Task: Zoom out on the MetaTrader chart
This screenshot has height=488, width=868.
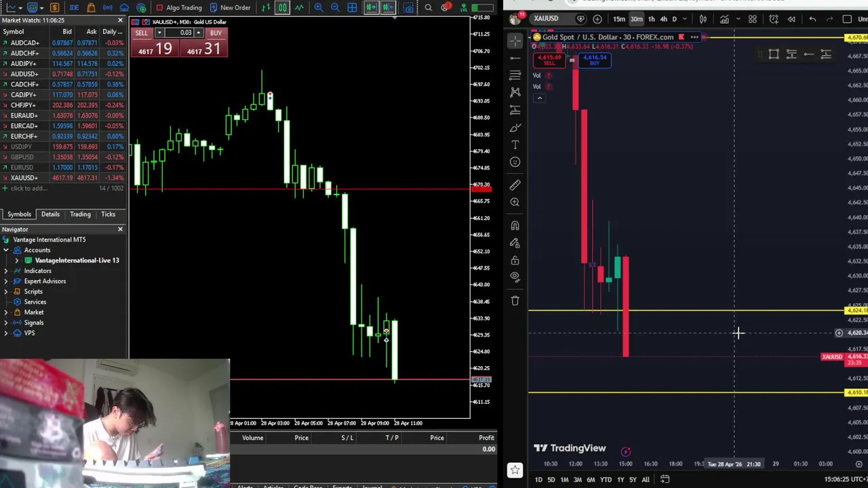Action: point(335,7)
